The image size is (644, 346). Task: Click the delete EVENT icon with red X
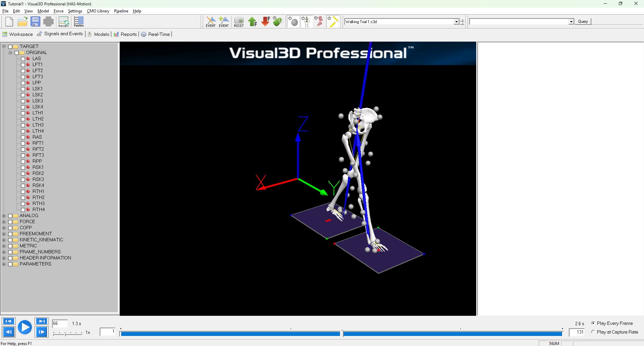211,22
